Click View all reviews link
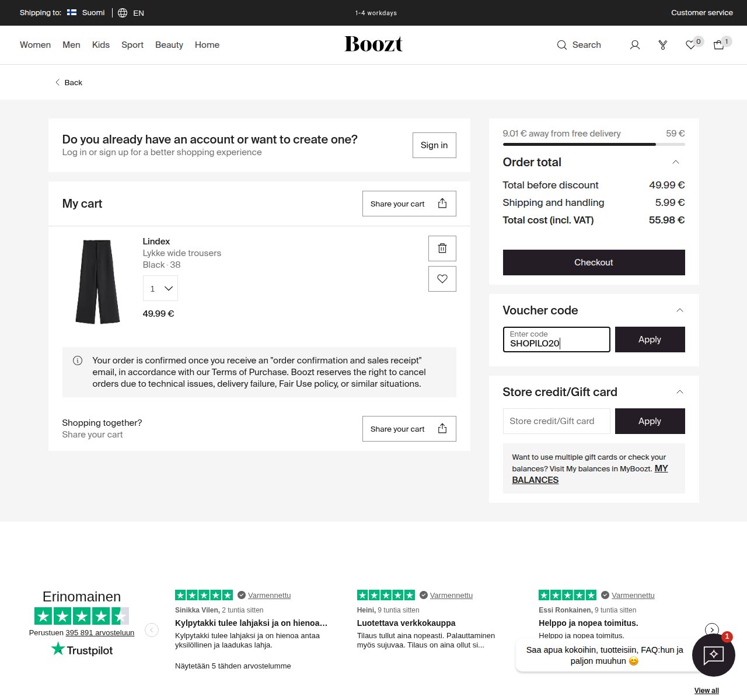Image resolution: width=747 pixels, height=700 pixels. coord(707,691)
